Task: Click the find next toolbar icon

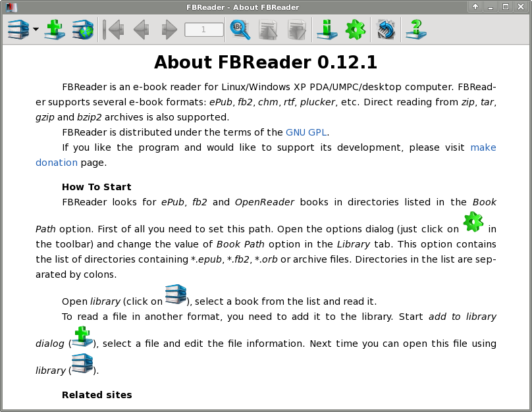Action: 297,30
